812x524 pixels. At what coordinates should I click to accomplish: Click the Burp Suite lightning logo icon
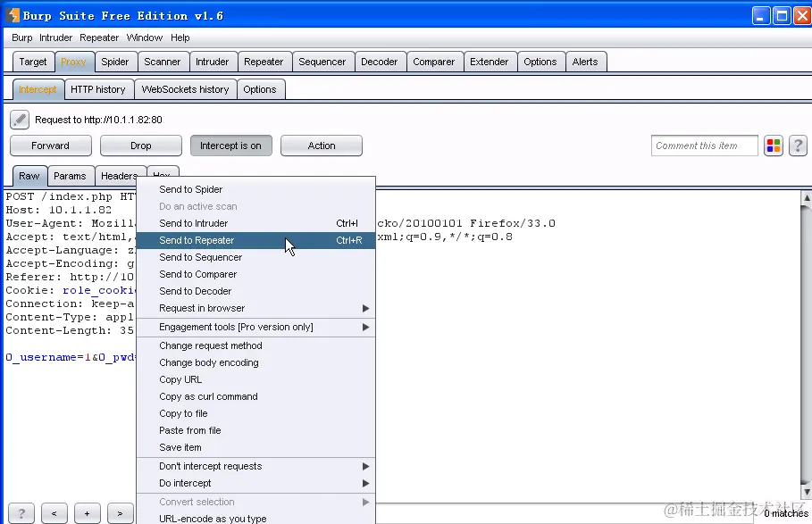point(13,15)
